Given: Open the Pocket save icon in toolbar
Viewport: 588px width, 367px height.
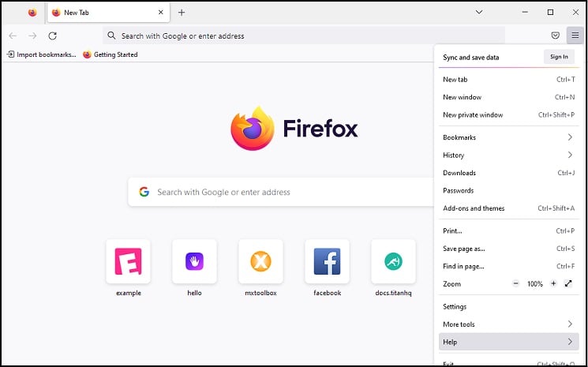Looking at the screenshot, I should (x=556, y=36).
